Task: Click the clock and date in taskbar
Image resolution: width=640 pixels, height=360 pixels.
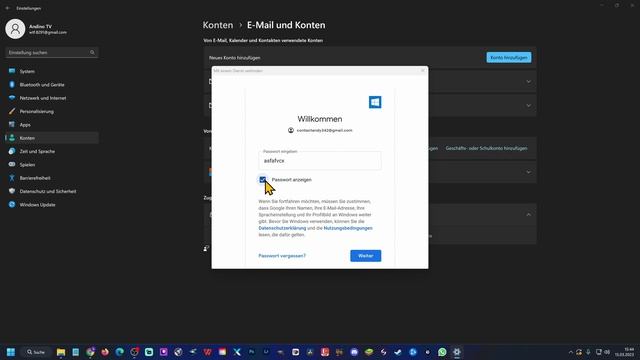Action: [624, 352]
